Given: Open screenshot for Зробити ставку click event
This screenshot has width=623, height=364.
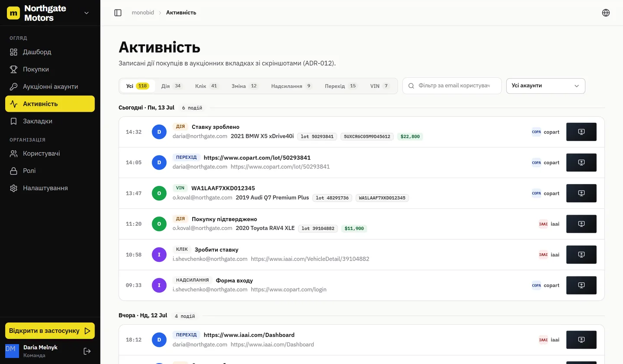Looking at the screenshot, I should 581,255.
